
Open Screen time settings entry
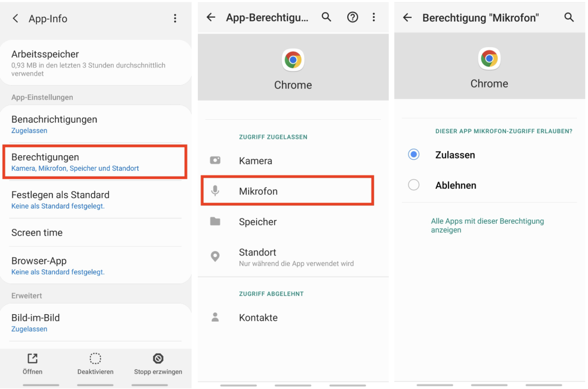[x=37, y=232]
